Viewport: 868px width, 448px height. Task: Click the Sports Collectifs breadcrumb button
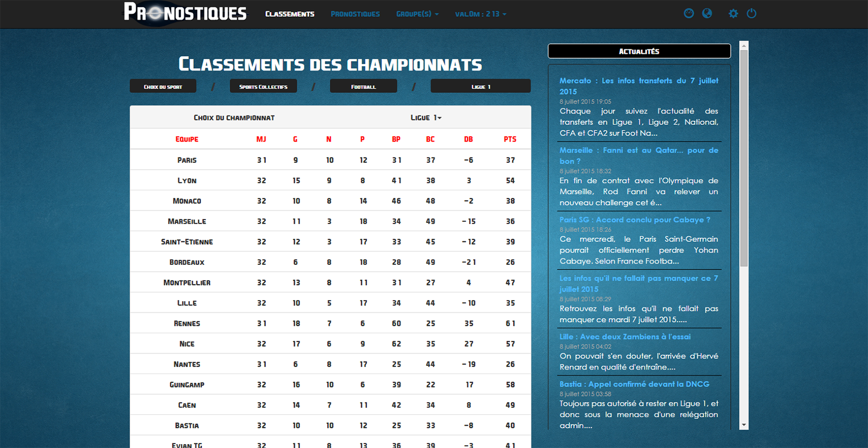coord(263,86)
